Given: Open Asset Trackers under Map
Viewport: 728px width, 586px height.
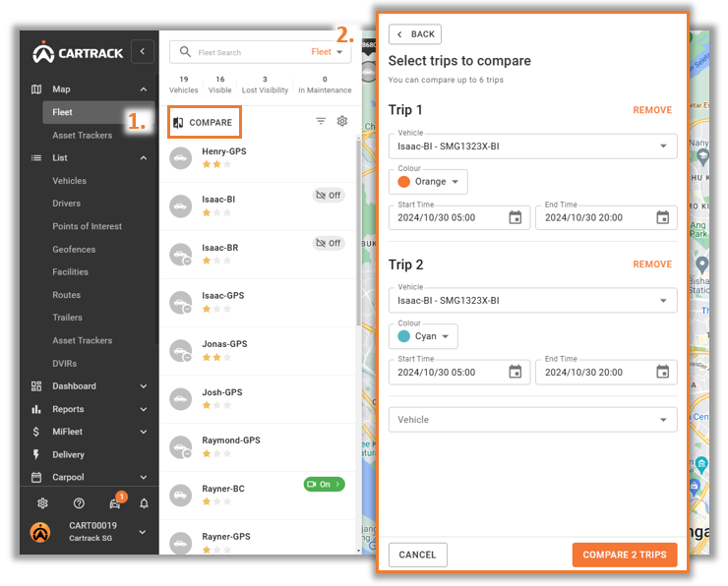Looking at the screenshot, I should (x=83, y=135).
